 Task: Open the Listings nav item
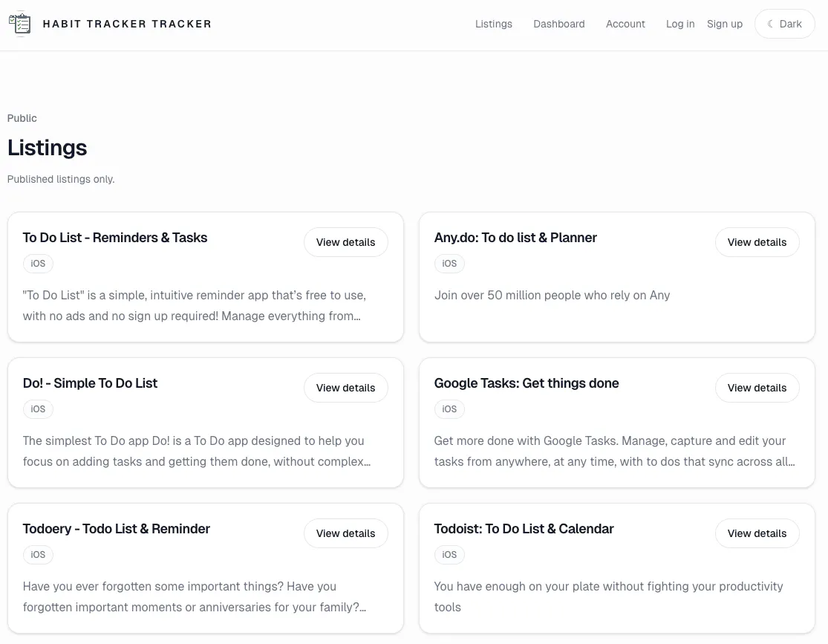pyautogui.click(x=493, y=24)
